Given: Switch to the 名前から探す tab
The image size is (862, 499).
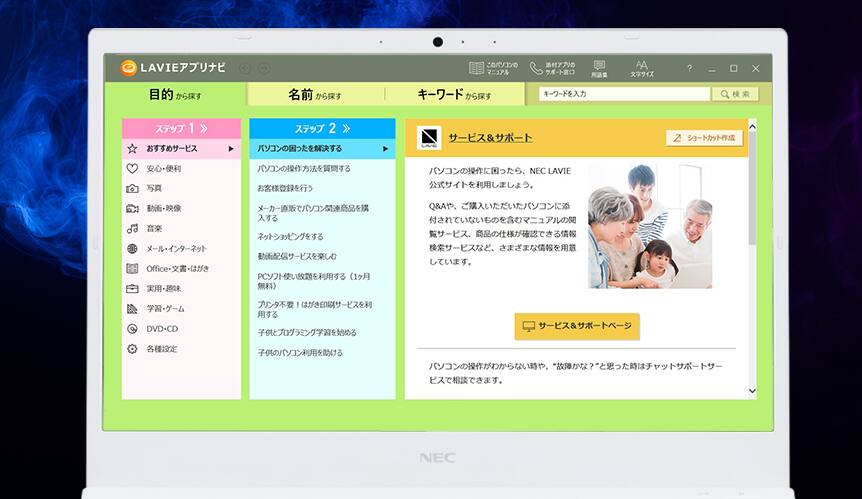Looking at the screenshot, I should point(315,95).
